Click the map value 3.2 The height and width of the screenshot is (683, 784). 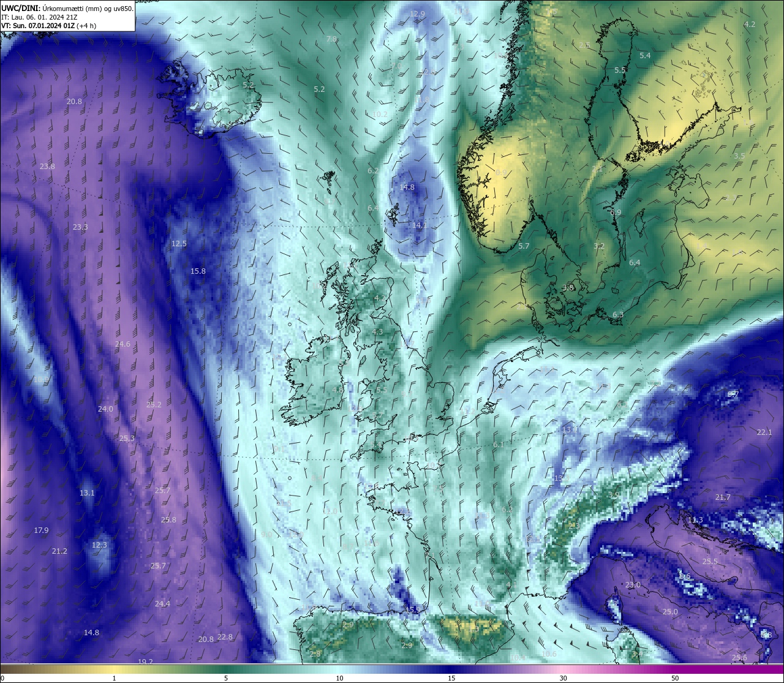tap(599, 246)
